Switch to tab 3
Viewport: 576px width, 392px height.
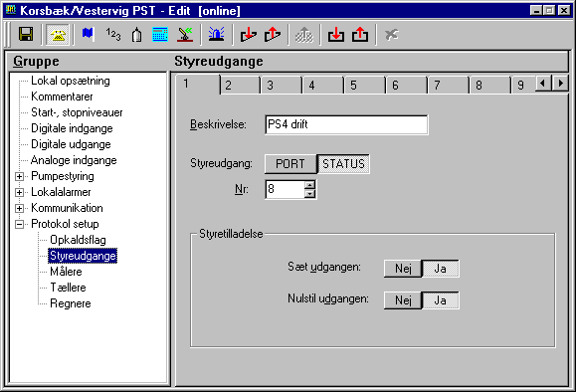click(x=282, y=86)
